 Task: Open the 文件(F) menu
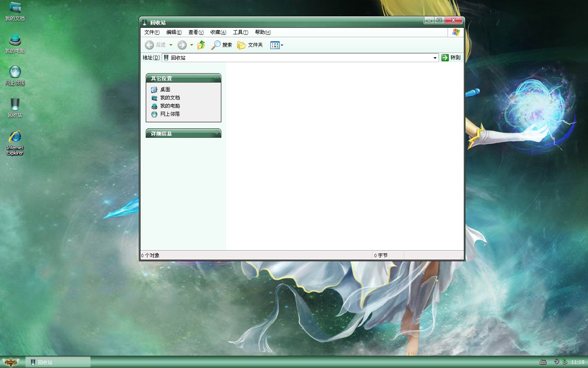coord(152,32)
